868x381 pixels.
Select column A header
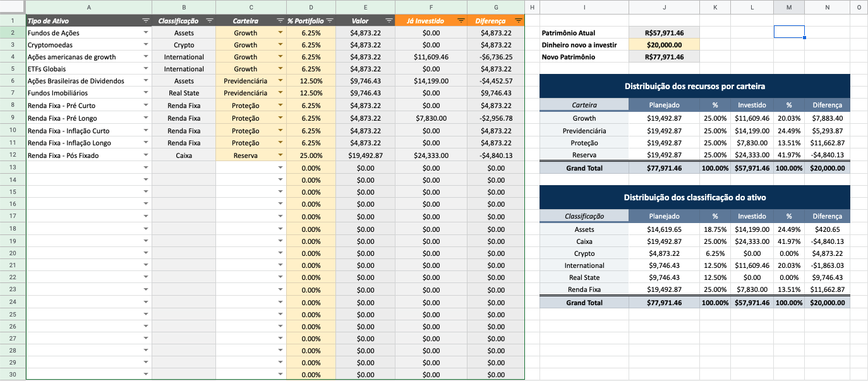(88, 7)
